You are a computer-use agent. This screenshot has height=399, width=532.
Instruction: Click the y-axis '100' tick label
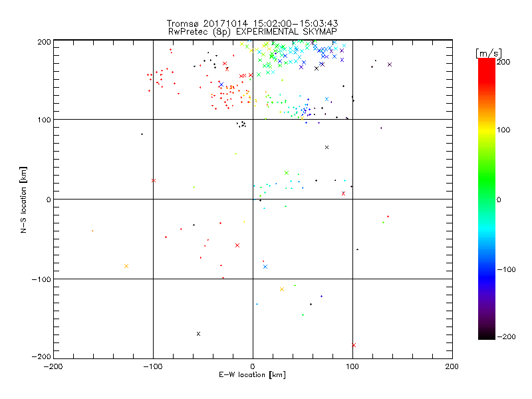click(44, 120)
